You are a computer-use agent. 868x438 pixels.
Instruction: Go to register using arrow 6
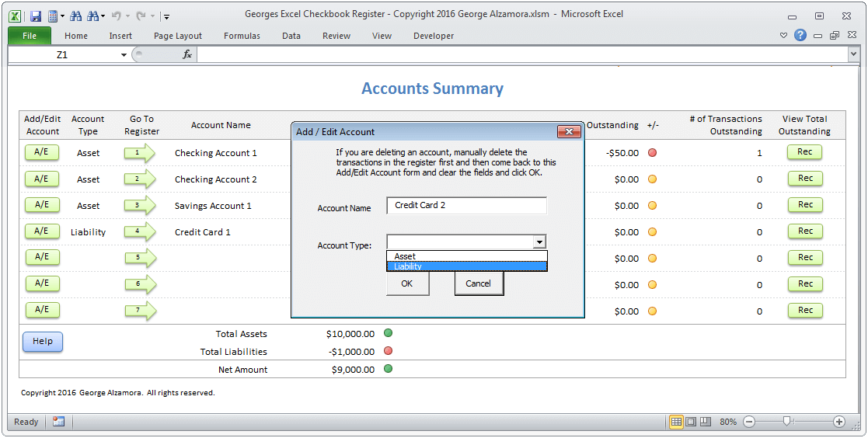[x=140, y=284]
